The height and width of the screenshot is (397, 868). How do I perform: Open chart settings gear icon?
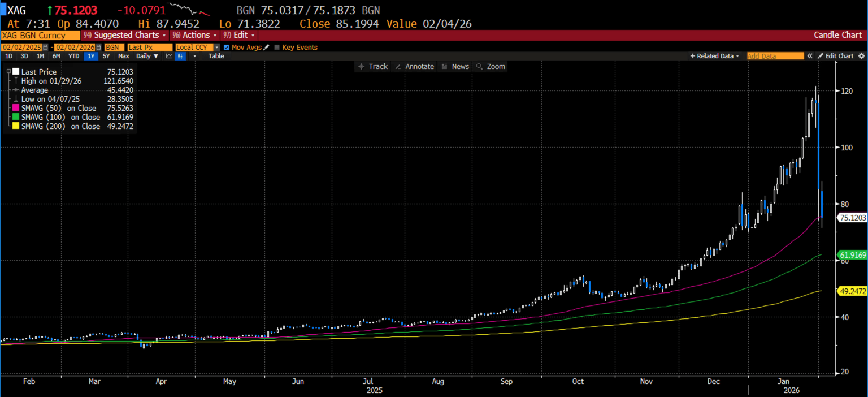[861, 56]
